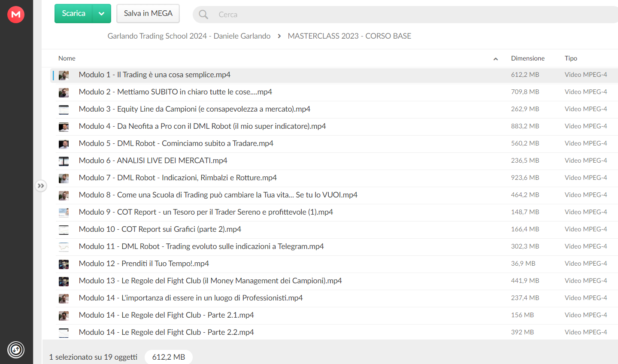Expand the sidebar with the double-arrow icon

tap(41, 186)
